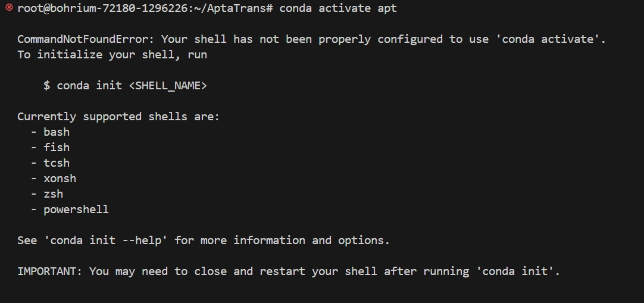The image size is (644, 303).
Task: Click the 'zsh' shell list entry
Action: (54, 194)
